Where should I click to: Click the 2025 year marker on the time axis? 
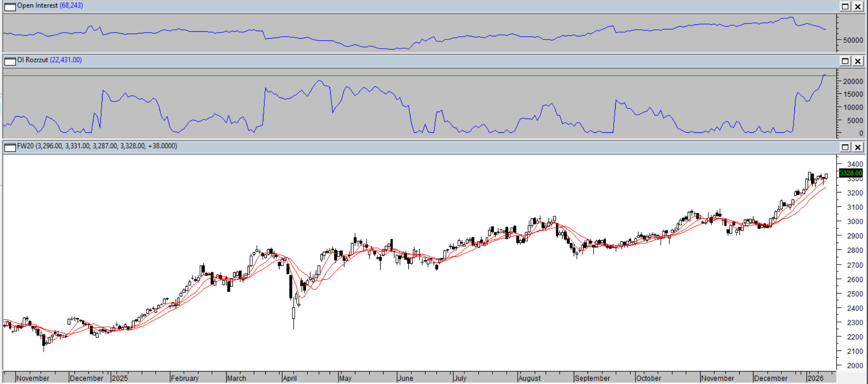(x=120, y=378)
